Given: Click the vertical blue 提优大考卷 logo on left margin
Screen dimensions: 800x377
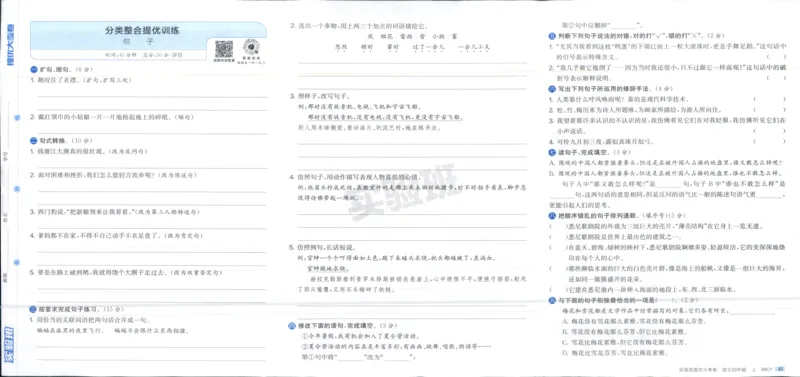Looking at the screenshot, I should click(x=10, y=46).
